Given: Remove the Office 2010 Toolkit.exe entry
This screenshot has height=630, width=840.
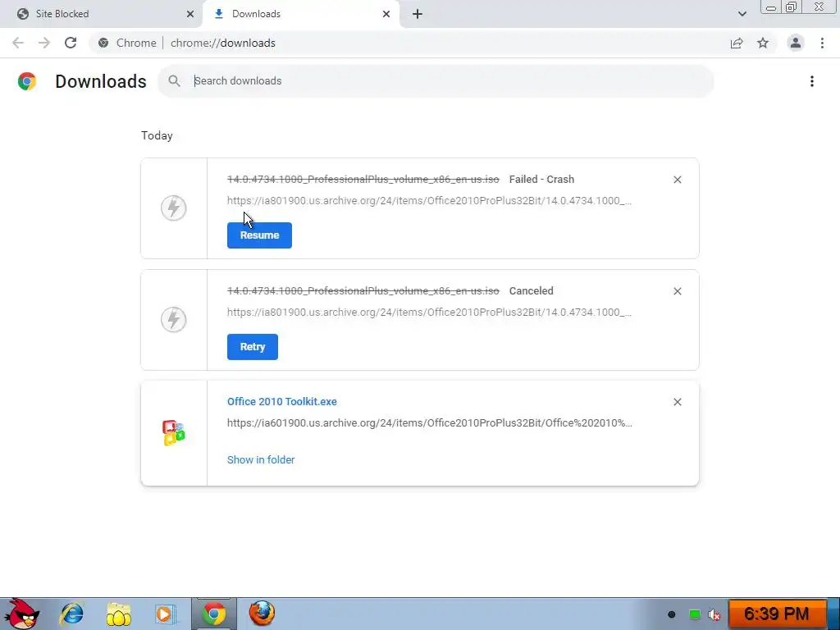Looking at the screenshot, I should click(x=677, y=402).
